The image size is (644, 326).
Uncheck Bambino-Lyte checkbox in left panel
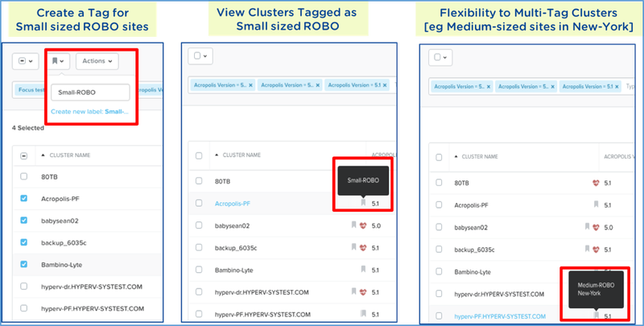pyautogui.click(x=24, y=264)
